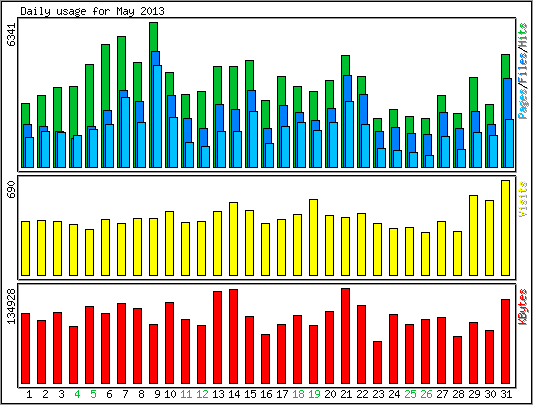
Task: Click green weekend day label '18'
Action: coord(298,394)
